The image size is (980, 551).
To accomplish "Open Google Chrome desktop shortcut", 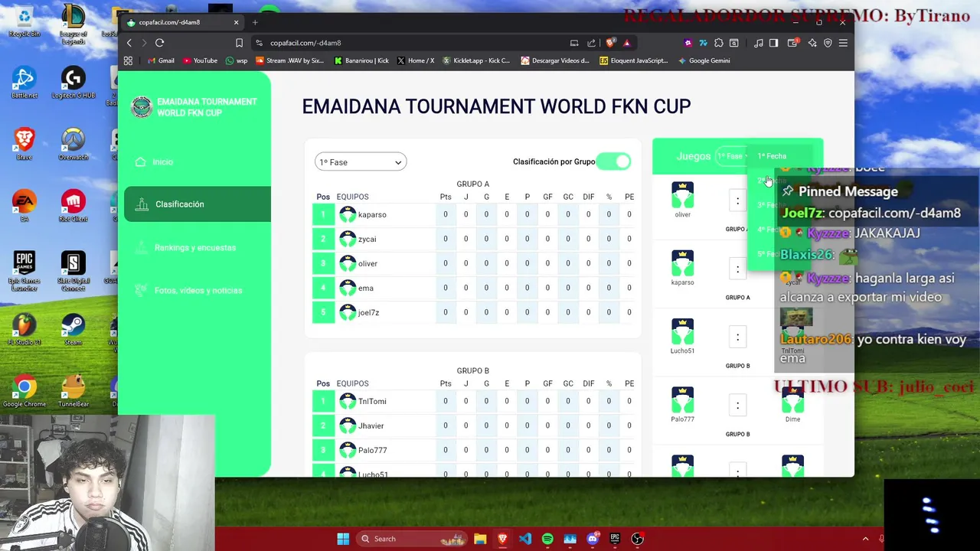I will 24,391.
